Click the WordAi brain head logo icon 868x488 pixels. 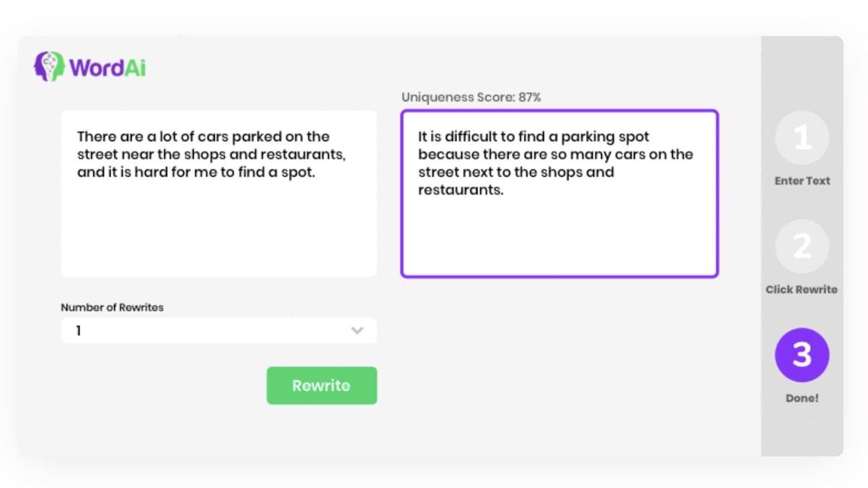(x=48, y=67)
